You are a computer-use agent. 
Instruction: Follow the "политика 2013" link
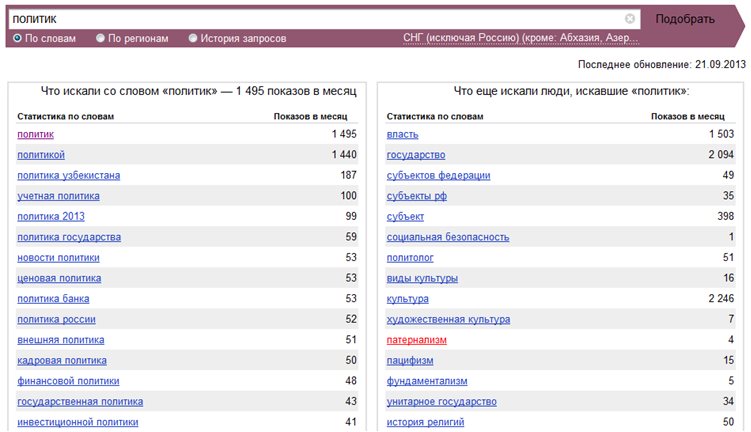[x=51, y=216]
